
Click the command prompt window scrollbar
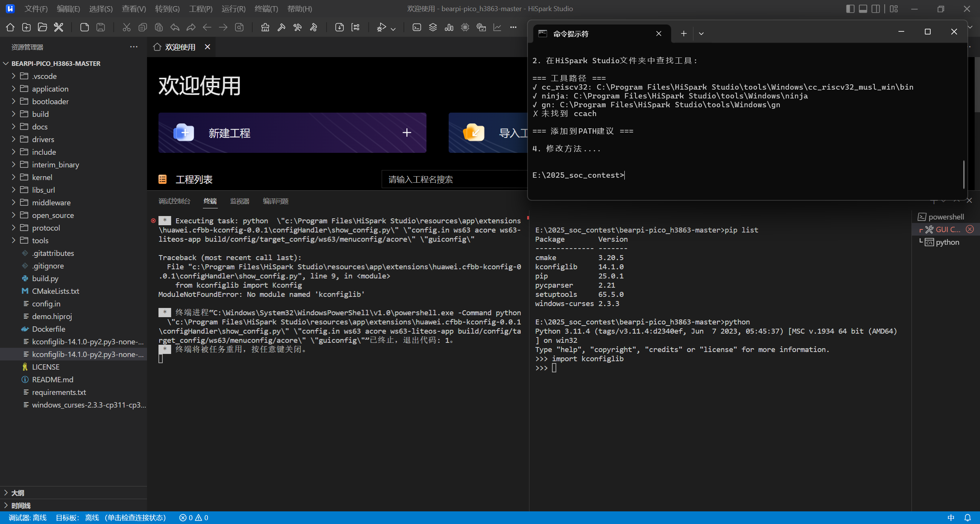pos(964,175)
